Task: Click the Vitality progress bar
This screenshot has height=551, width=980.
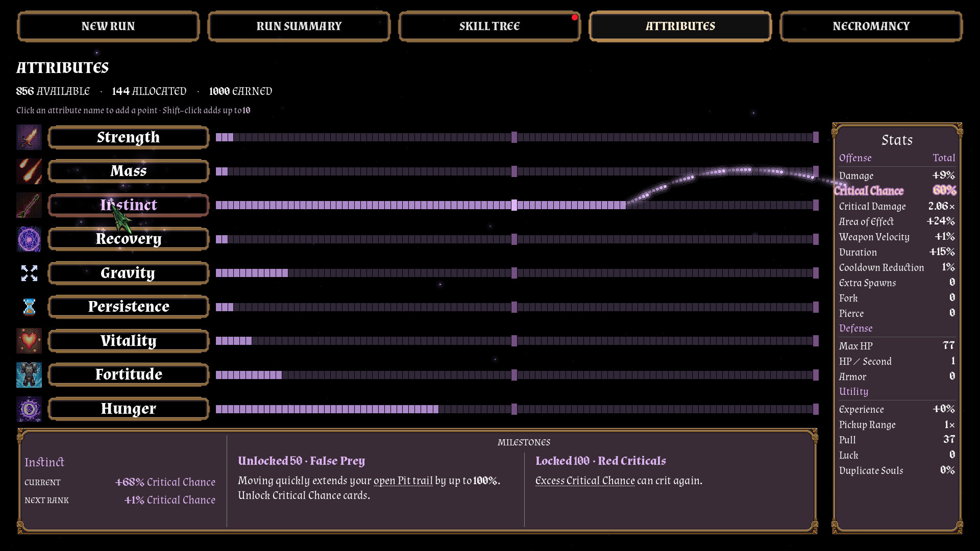Action: tap(517, 341)
